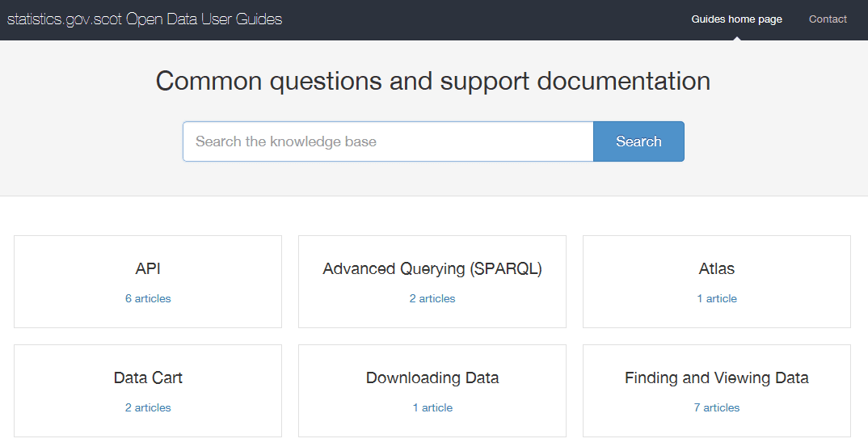The height and width of the screenshot is (447, 868).
Task: Click 2 articles link under Data Cart
Action: [148, 408]
